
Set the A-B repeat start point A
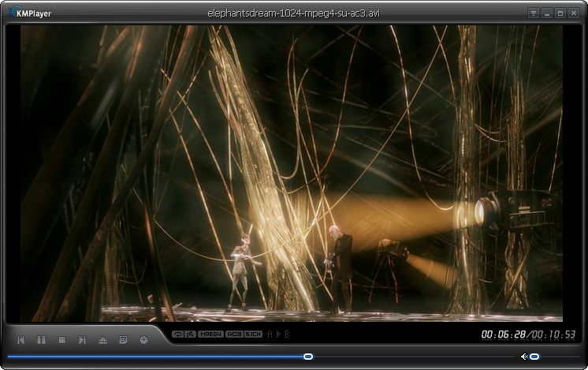click(x=270, y=334)
